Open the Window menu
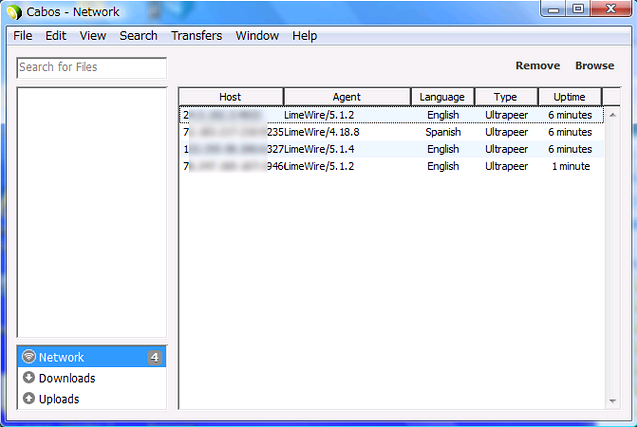Image resolution: width=637 pixels, height=427 pixels. [x=257, y=36]
